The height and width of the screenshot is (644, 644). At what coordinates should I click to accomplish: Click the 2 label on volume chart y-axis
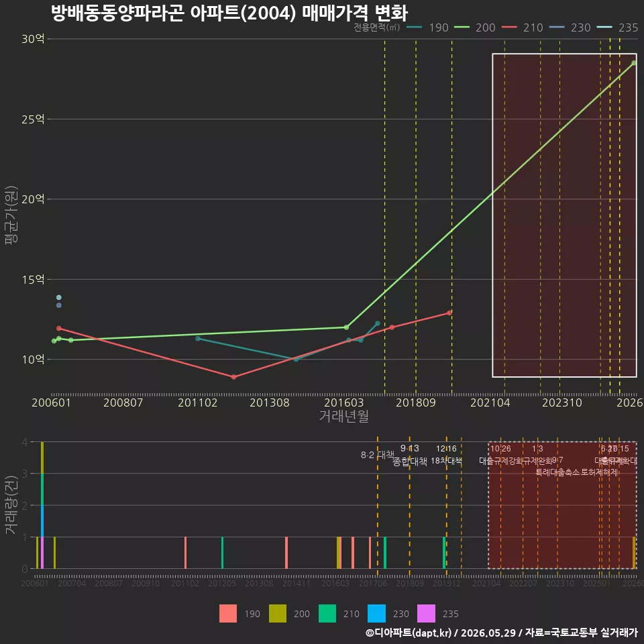25,506
